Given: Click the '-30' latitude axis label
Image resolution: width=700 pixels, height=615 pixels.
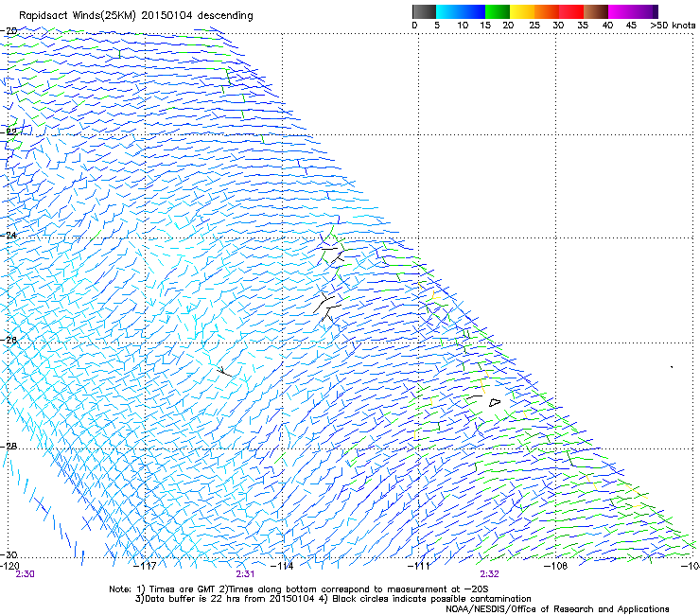Looking at the screenshot, I should 9,554.
